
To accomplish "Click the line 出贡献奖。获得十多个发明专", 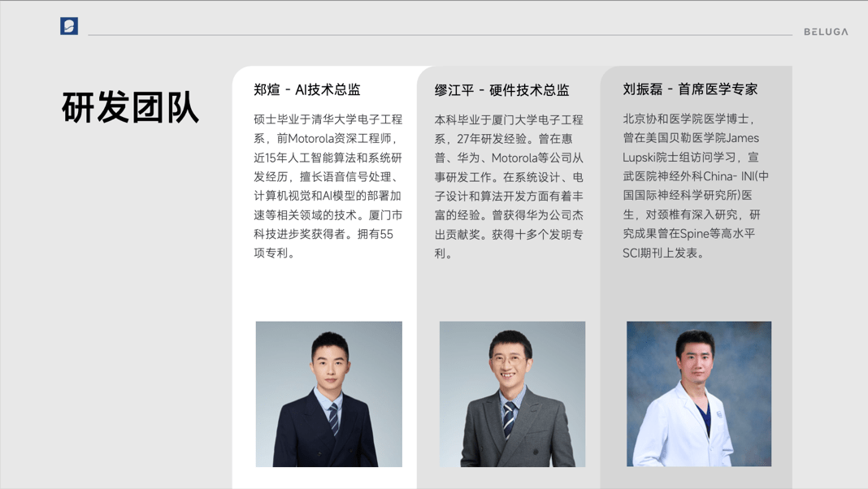I will [x=509, y=235].
